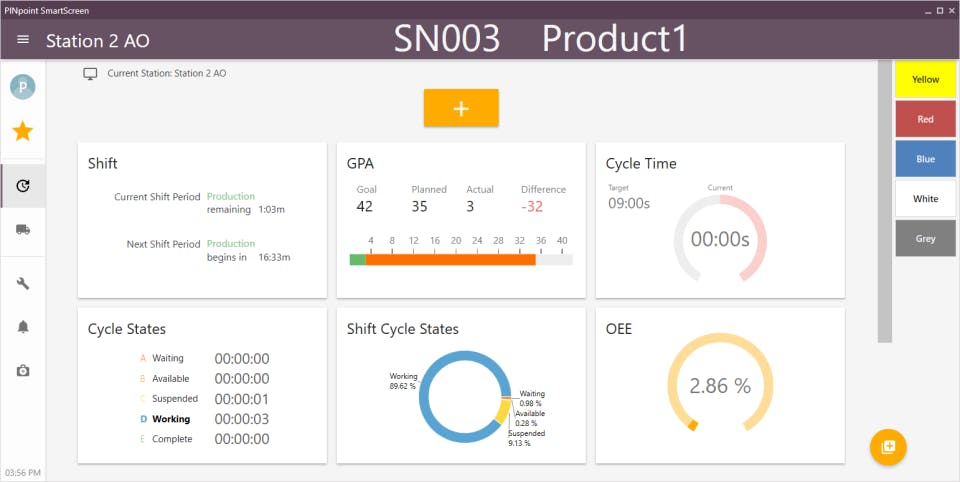
Task: Open notifications bell icon
Action: [x=23, y=326]
